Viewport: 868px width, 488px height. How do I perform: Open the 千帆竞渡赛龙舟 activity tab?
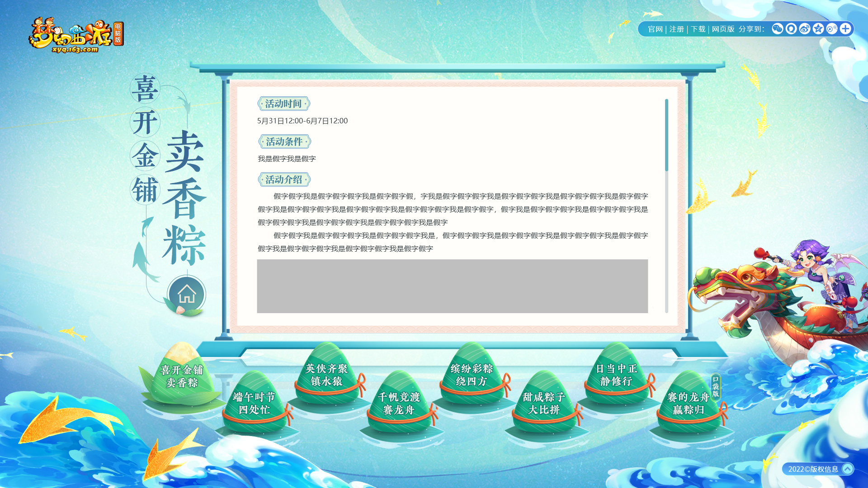tap(399, 403)
